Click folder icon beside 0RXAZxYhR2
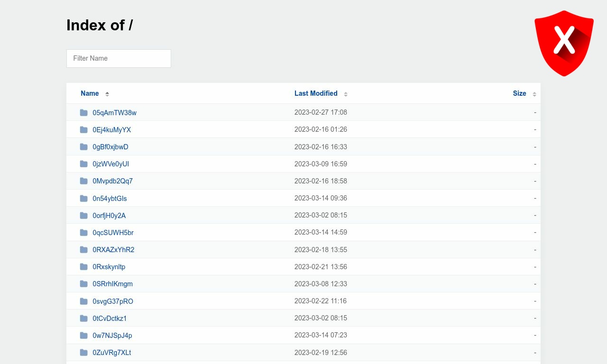607x364 pixels. 84,249
